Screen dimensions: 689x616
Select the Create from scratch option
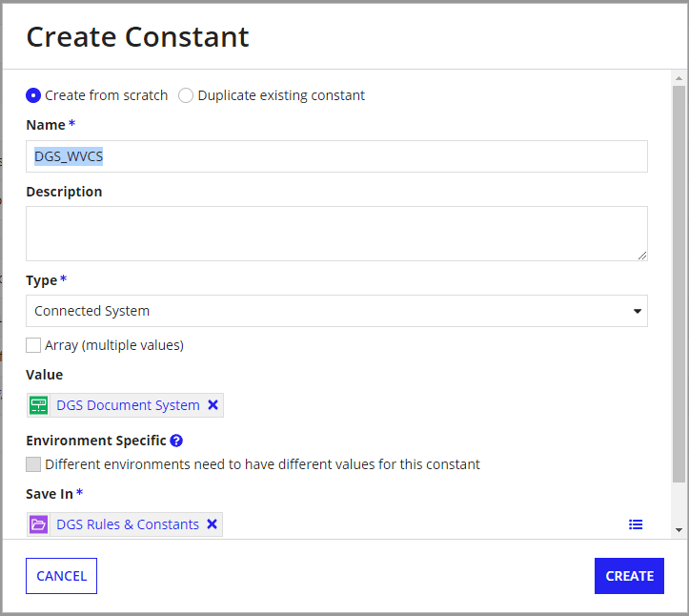pos(33,95)
